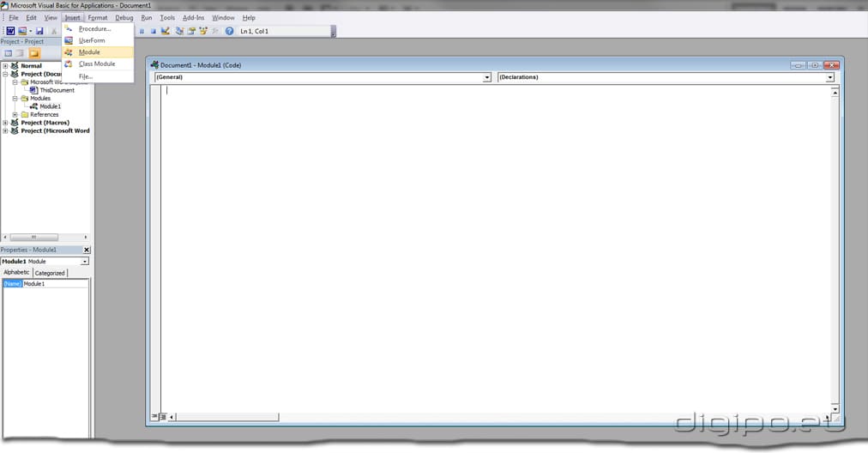Screen dimensions: 868x453
Task: Click the Reset (stop) toolbar icon
Action: pyautogui.click(x=154, y=32)
